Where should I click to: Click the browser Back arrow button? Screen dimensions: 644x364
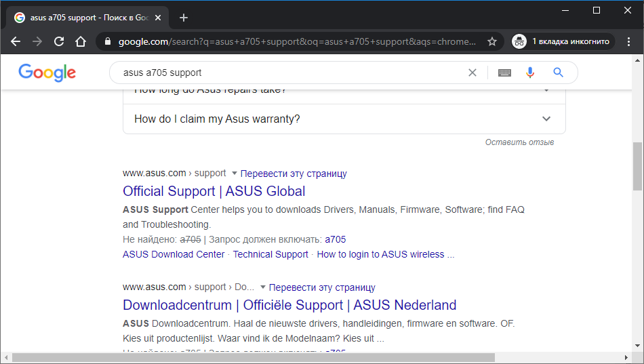pyautogui.click(x=16, y=41)
